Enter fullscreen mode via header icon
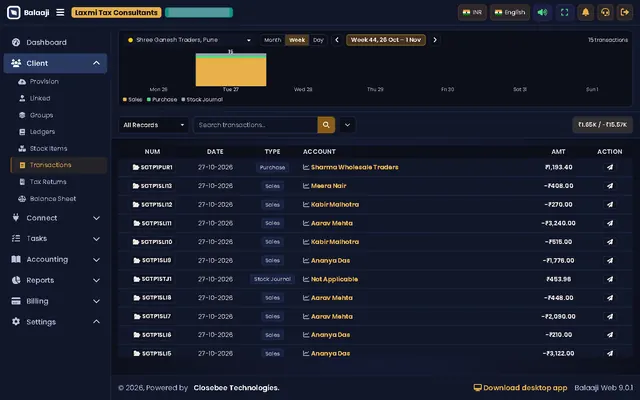This screenshot has width=640, height=400. (564, 12)
